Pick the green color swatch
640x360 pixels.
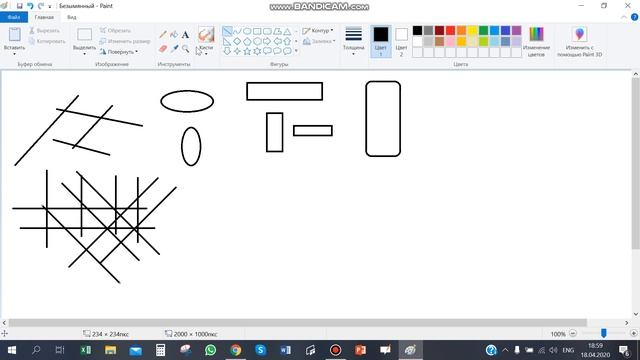(484, 31)
